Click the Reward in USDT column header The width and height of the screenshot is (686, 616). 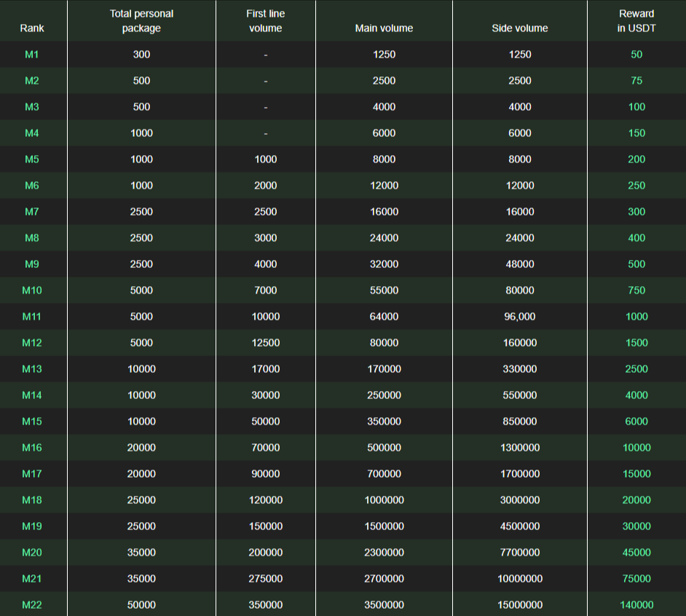[x=636, y=21]
